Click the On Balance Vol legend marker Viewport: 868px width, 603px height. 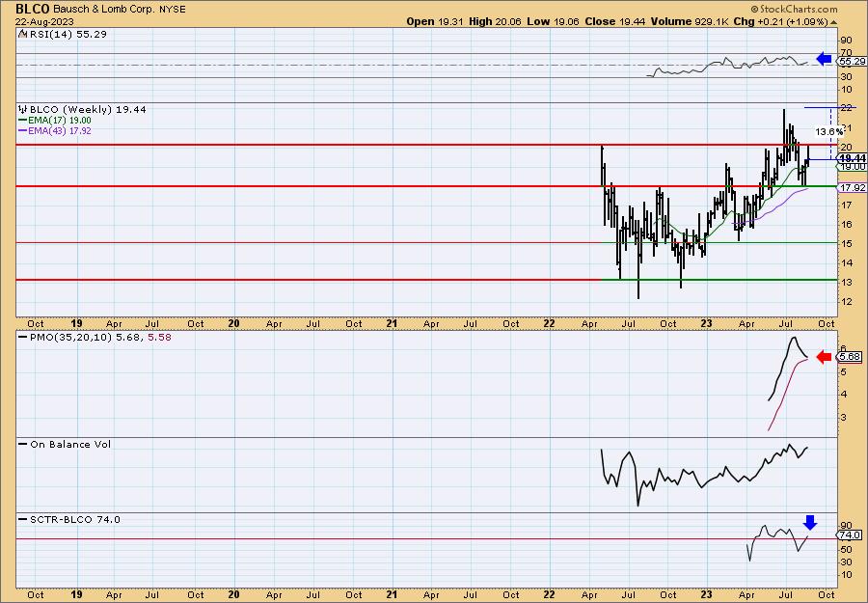(x=23, y=444)
